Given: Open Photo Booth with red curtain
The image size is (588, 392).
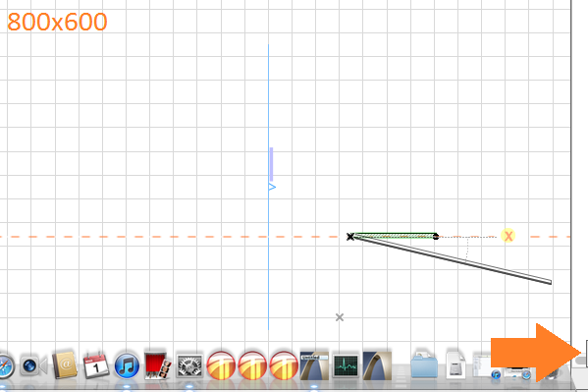Looking at the screenshot, I should click(158, 364).
